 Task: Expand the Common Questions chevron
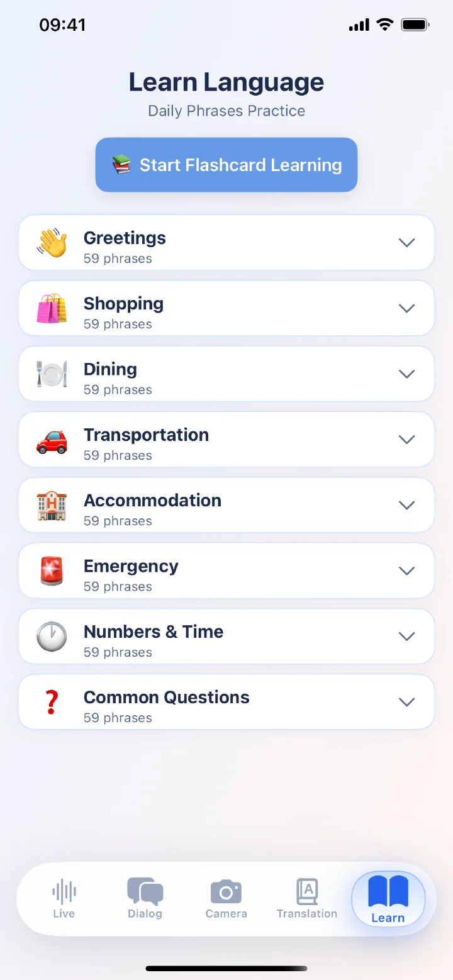[x=407, y=702]
